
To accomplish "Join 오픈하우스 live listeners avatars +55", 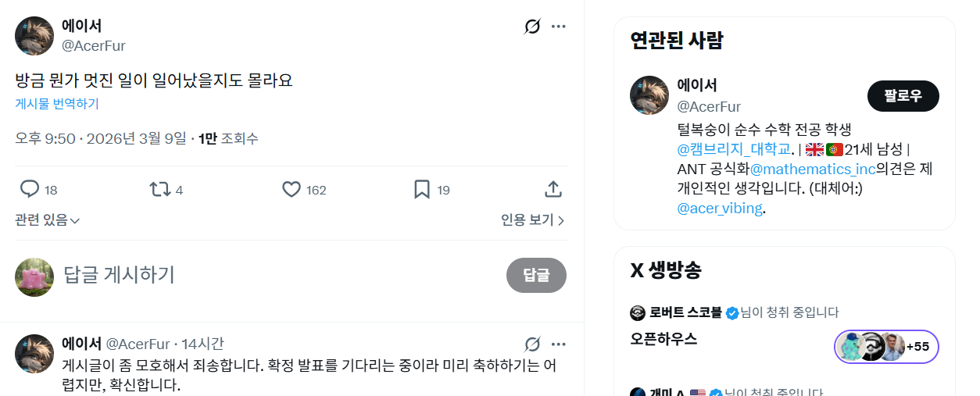I will pyautogui.click(x=886, y=346).
